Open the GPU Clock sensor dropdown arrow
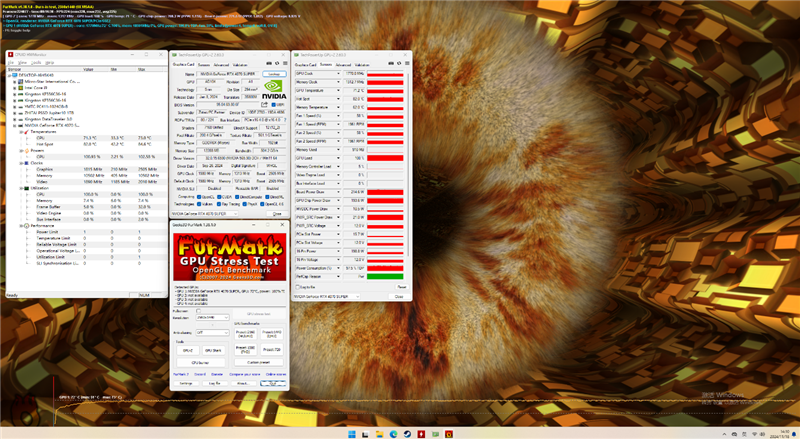 pos(338,74)
